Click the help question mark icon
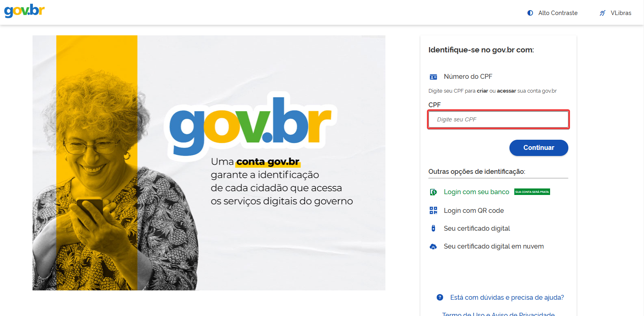Screen dimensions: 644x316 point(440,297)
